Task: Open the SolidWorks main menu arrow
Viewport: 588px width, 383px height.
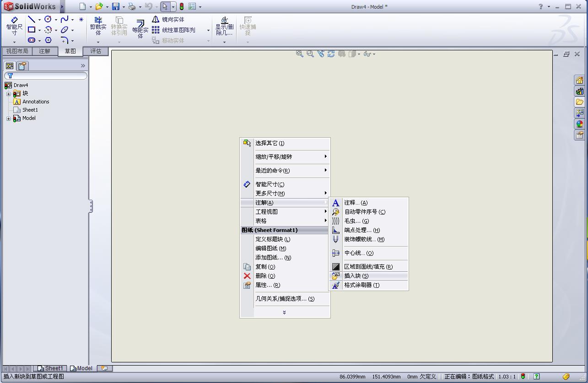Action: (x=62, y=6)
